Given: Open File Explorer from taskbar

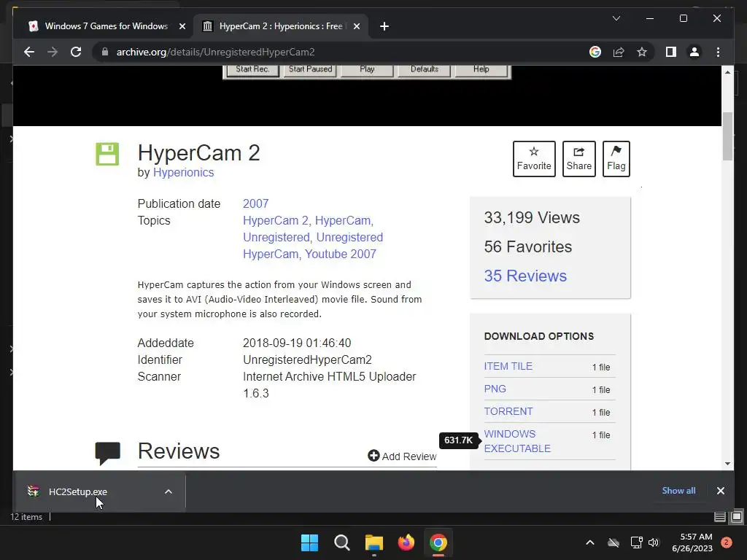Looking at the screenshot, I should [x=374, y=542].
